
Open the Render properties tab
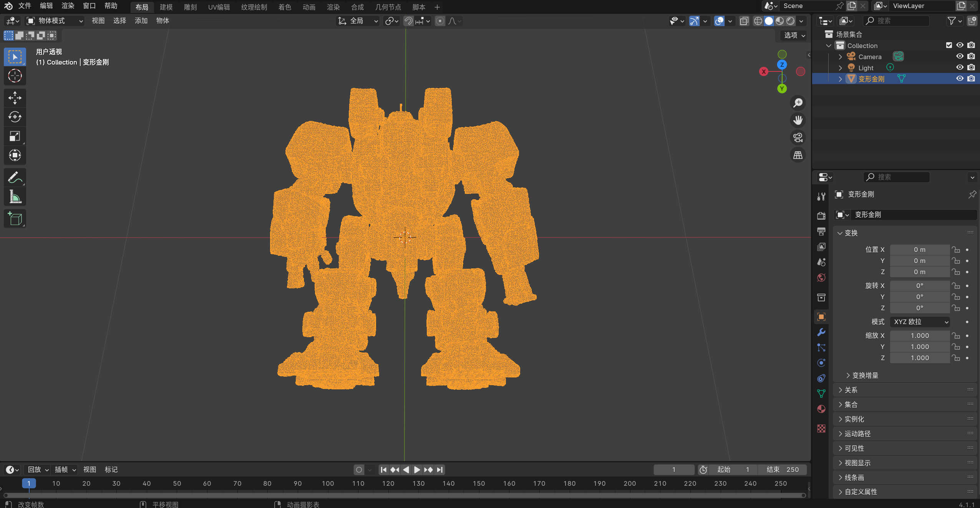tap(821, 216)
